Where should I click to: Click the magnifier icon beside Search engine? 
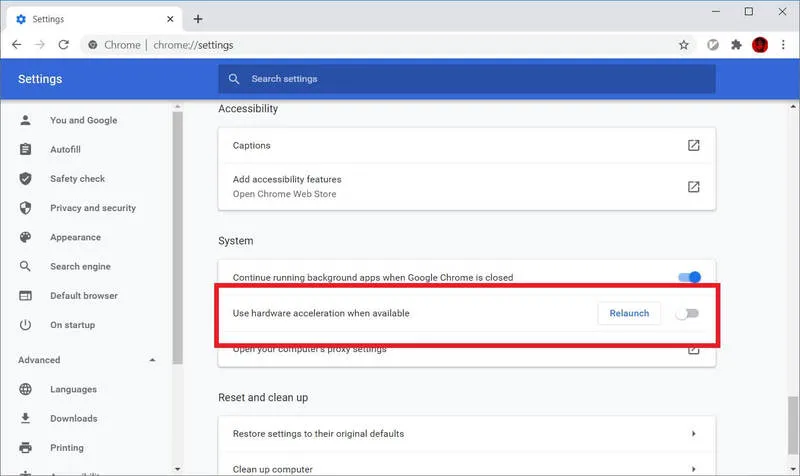(25, 266)
